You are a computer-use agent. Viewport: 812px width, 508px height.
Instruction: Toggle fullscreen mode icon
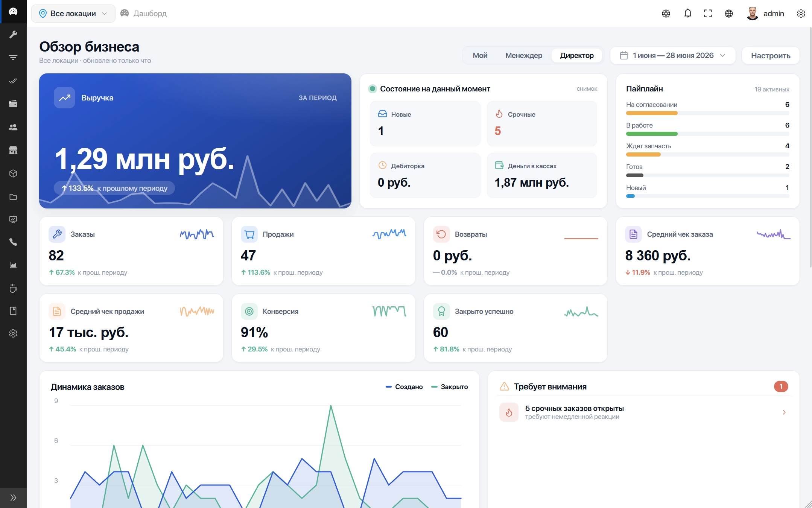708,14
